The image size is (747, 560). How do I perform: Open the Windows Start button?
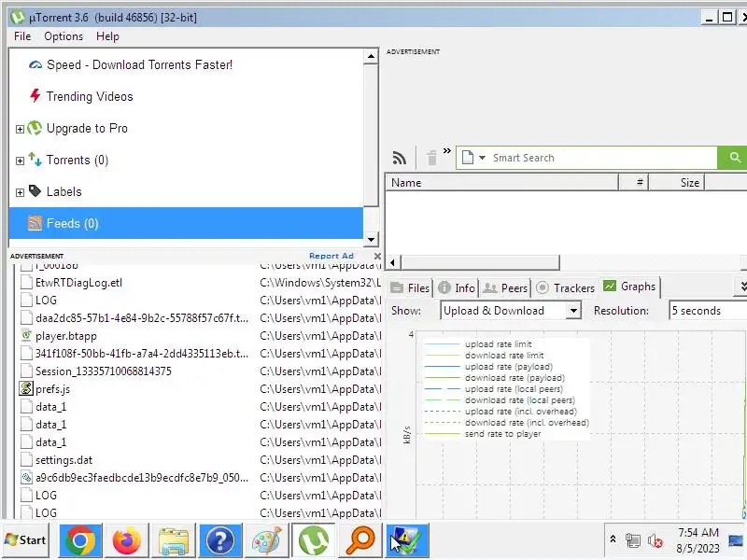(x=25, y=540)
